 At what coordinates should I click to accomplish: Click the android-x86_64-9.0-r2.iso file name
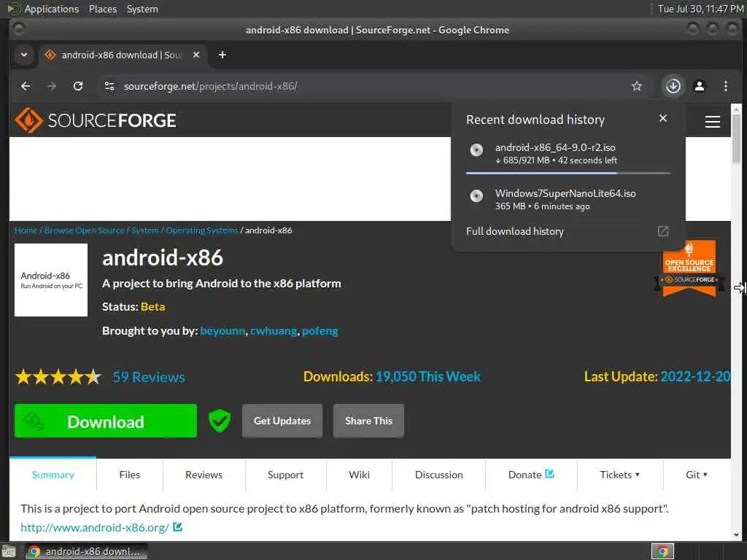pos(555,147)
